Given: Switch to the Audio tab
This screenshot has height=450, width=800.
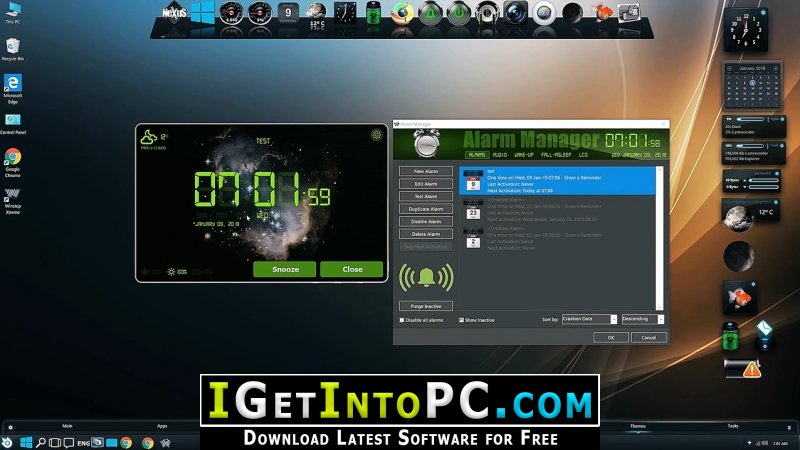Looking at the screenshot, I should tap(499, 155).
